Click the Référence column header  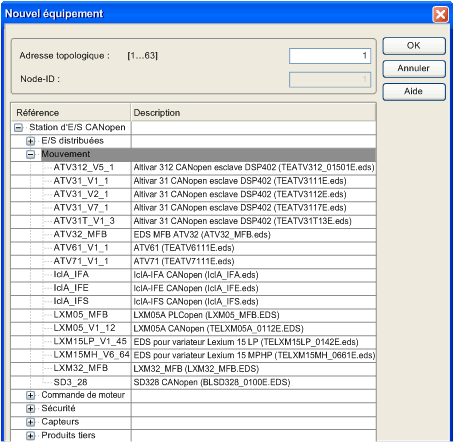pyautogui.click(x=71, y=113)
